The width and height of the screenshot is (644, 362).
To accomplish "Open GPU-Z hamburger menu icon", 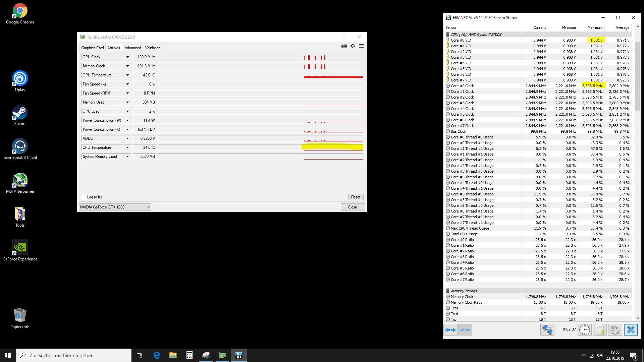I will [x=361, y=46].
